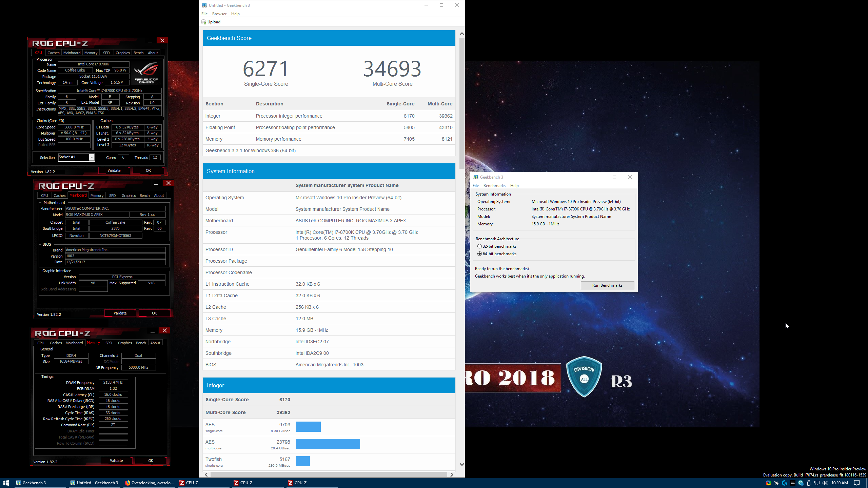Click the ROG MAXIMUS X APEX model field
This screenshot has width=868, height=488.
tap(97, 215)
